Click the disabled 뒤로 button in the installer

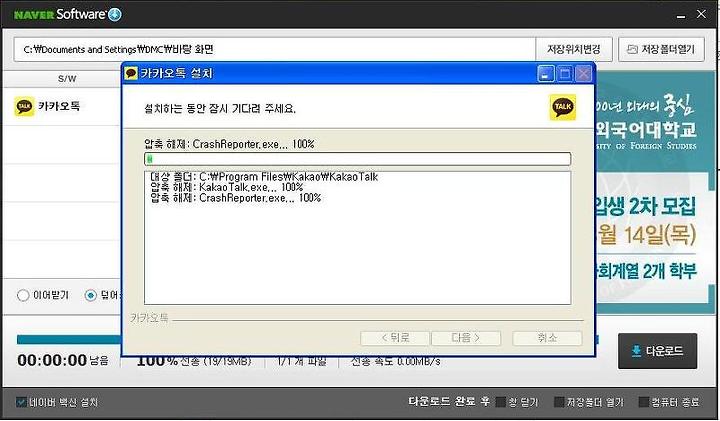(x=395, y=338)
